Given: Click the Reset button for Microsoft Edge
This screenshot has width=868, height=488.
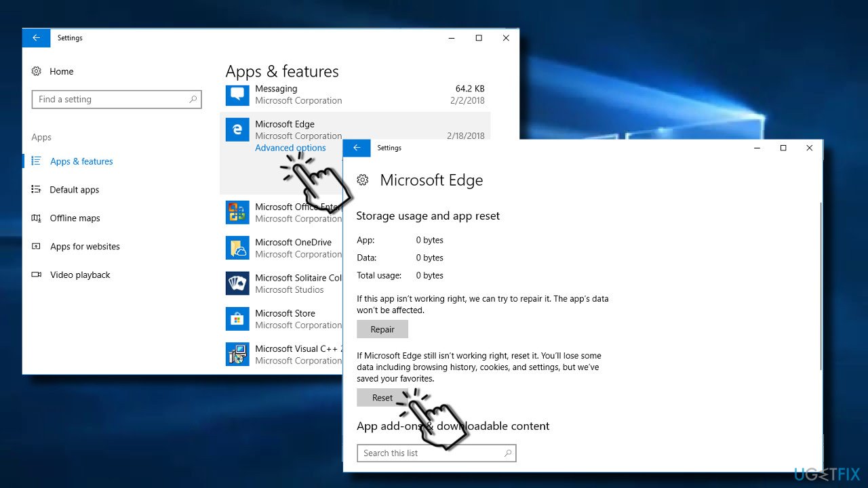Looking at the screenshot, I should point(382,398).
